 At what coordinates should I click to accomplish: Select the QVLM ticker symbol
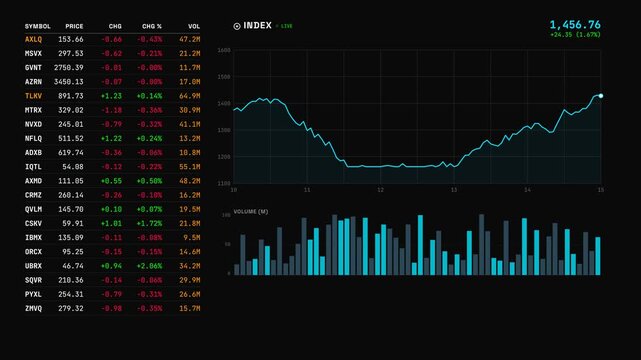33,209
